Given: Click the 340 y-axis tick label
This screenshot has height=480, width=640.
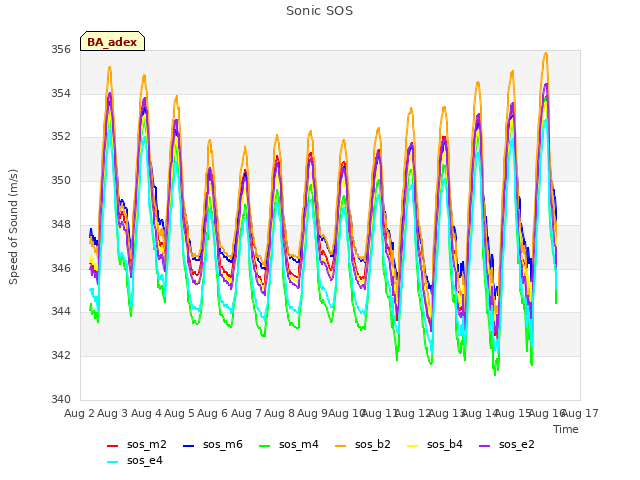Looking at the screenshot, I should [x=61, y=399].
